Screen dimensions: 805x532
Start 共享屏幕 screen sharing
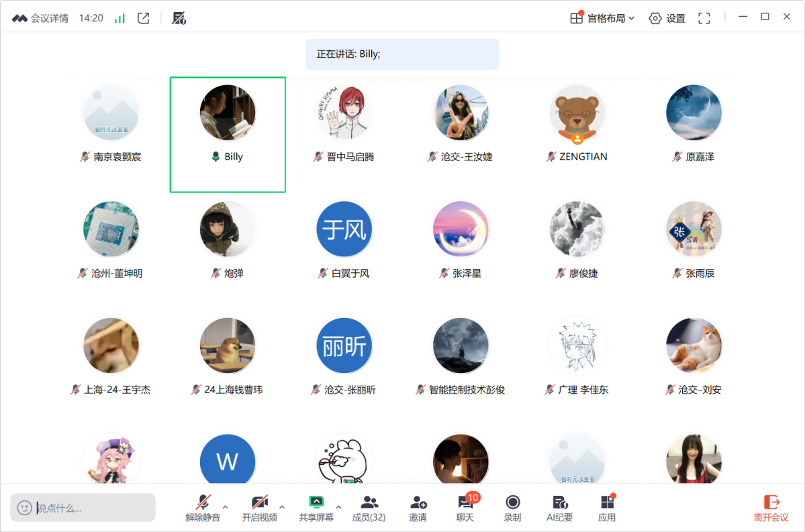[316, 509]
